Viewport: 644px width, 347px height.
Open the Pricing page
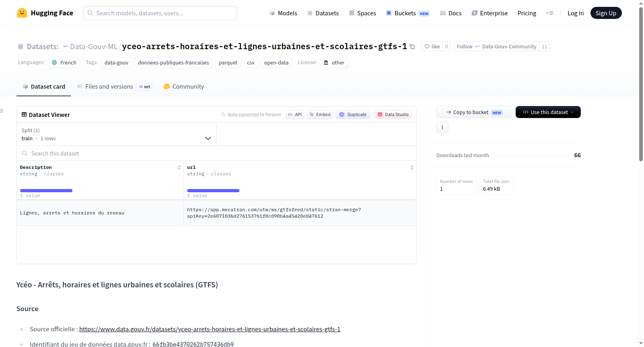(527, 13)
